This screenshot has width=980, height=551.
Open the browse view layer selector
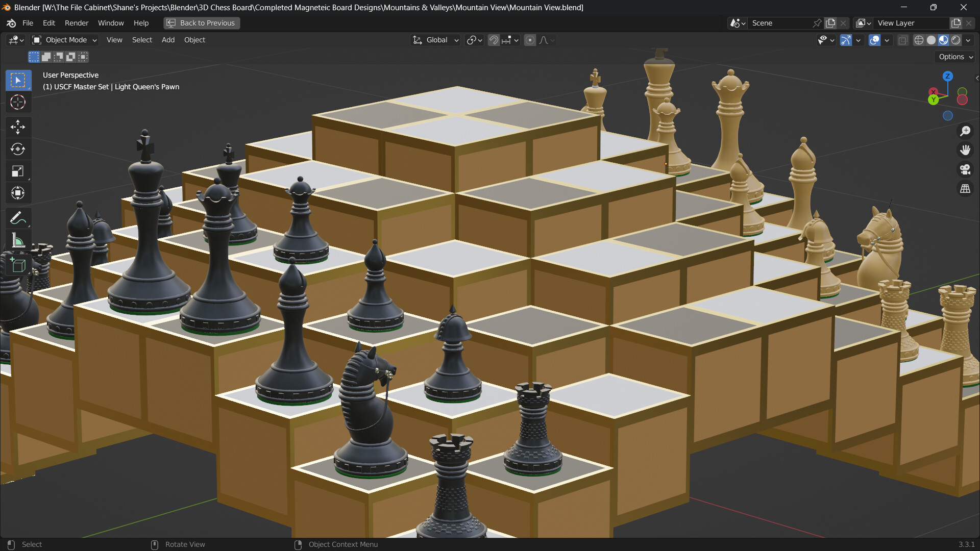(864, 23)
